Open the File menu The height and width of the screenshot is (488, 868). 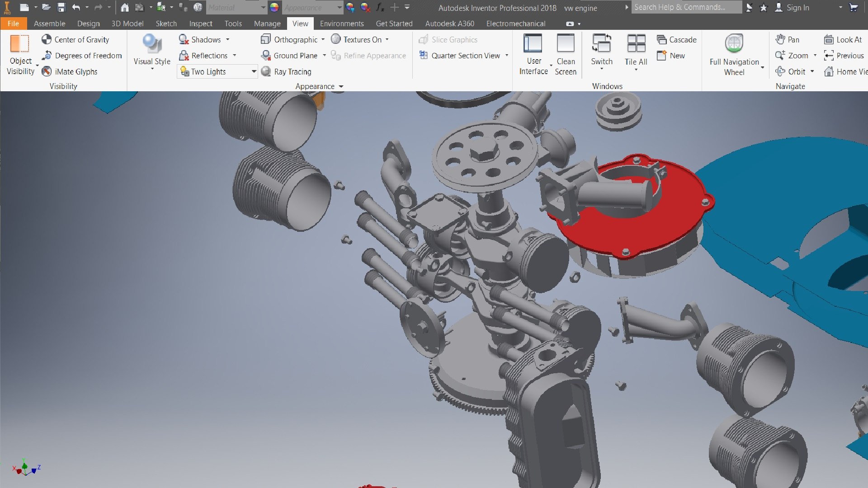pos(13,23)
